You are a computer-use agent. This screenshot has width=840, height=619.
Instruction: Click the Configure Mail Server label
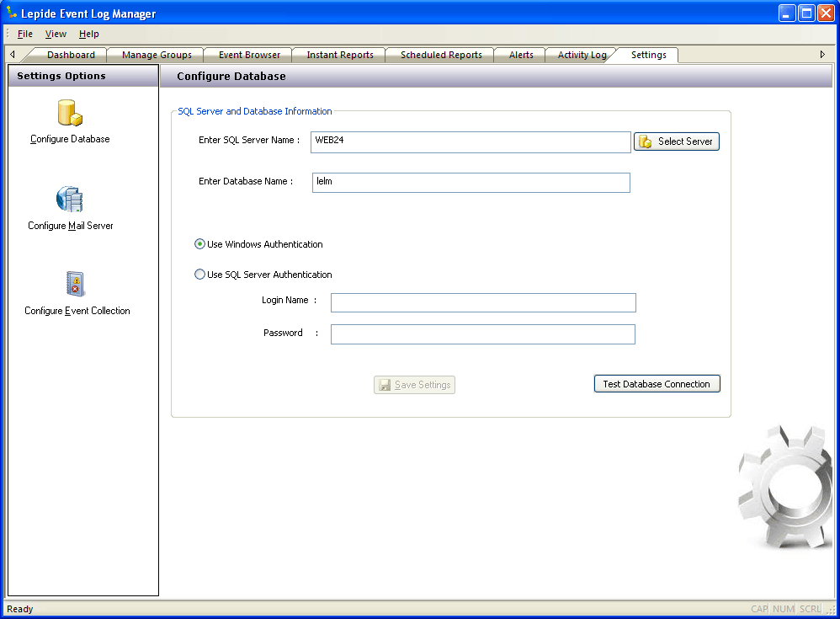(x=70, y=226)
